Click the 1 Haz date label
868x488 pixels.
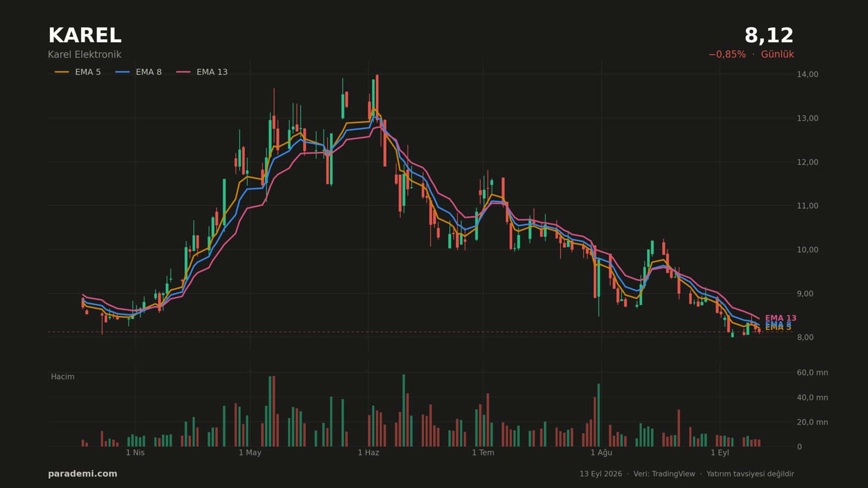click(x=368, y=453)
